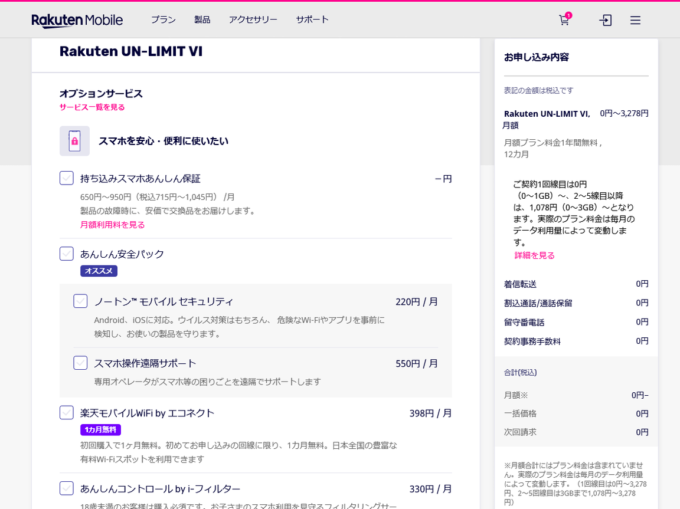Click 550円 / 月 price
Screen dimensions: 680x509
[x=416, y=363]
